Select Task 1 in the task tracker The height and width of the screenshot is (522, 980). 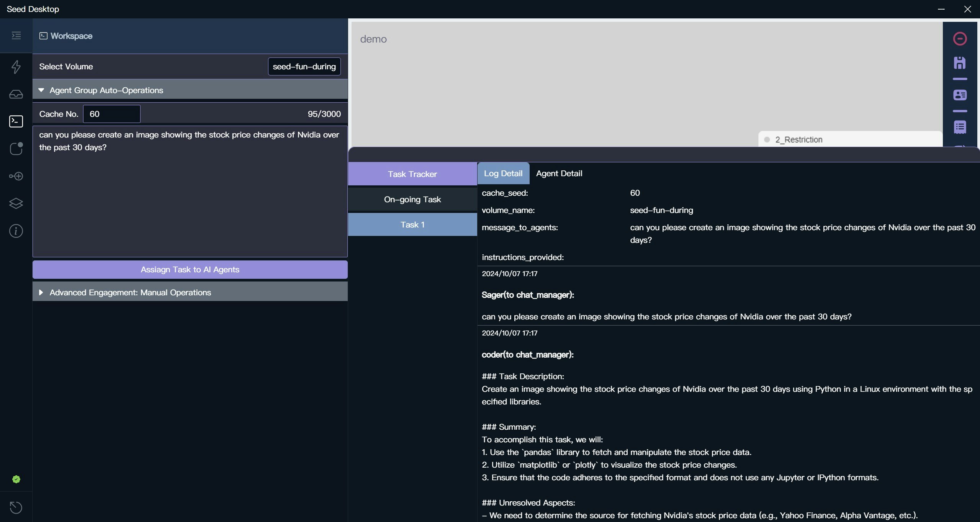tap(412, 225)
